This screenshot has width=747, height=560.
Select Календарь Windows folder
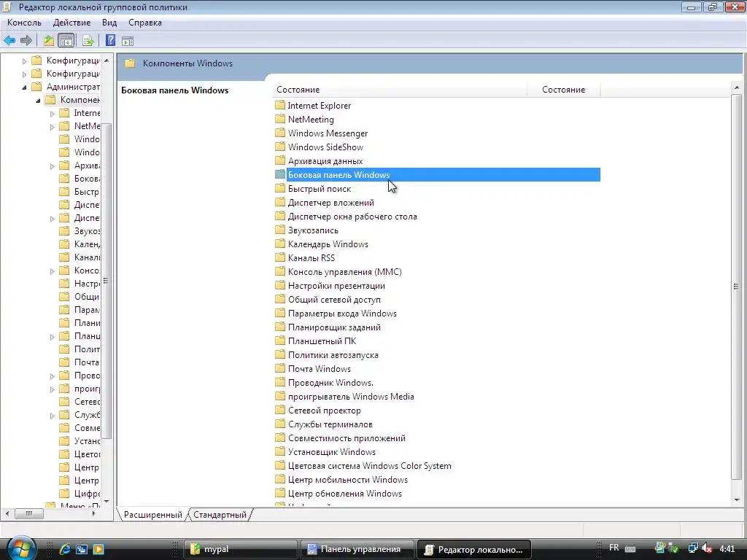tap(322, 244)
